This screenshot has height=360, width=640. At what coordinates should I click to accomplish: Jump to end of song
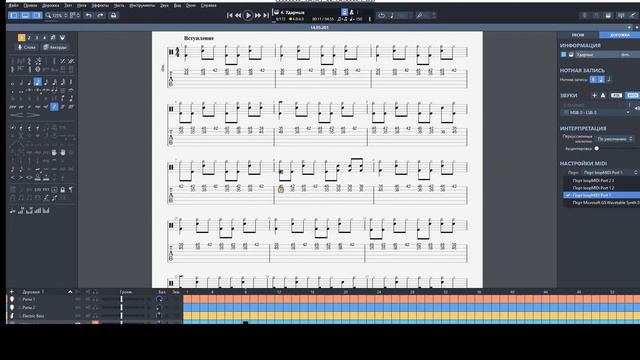tap(266, 16)
